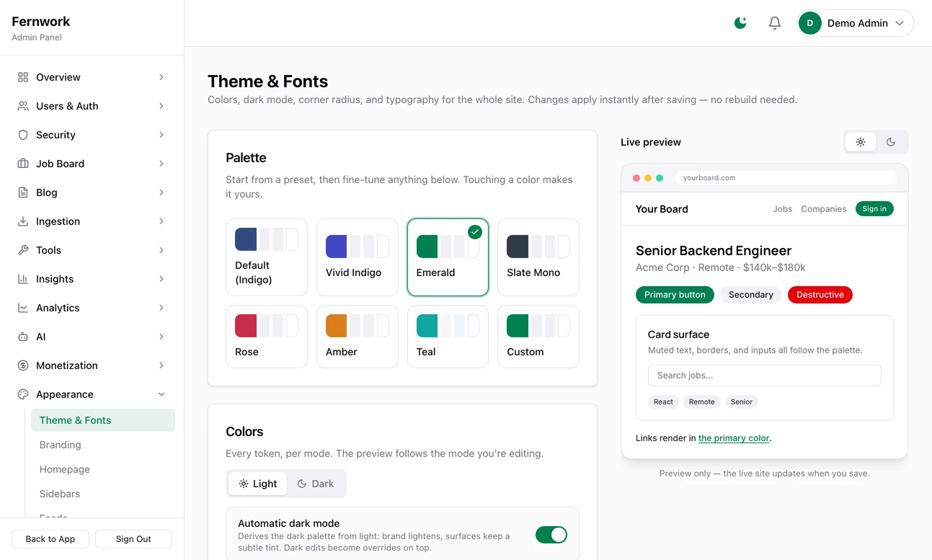Image resolution: width=932 pixels, height=560 pixels.
Task: Click the green D avatar circle
Action: tap(810, 23)
